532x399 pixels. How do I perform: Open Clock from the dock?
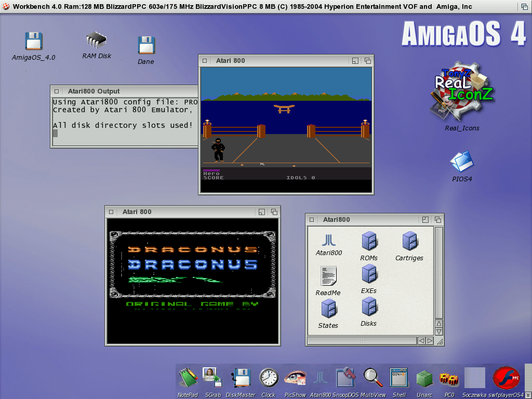269,378
